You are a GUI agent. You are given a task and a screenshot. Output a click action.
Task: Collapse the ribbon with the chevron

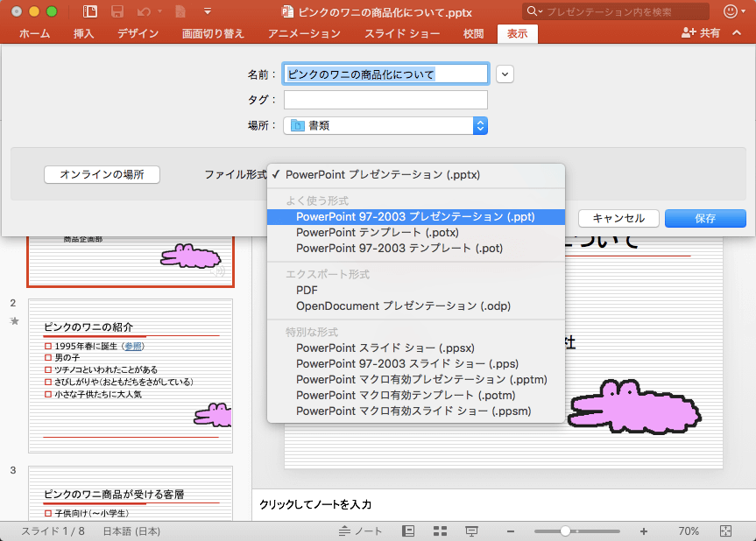click(x=737, y=32)
